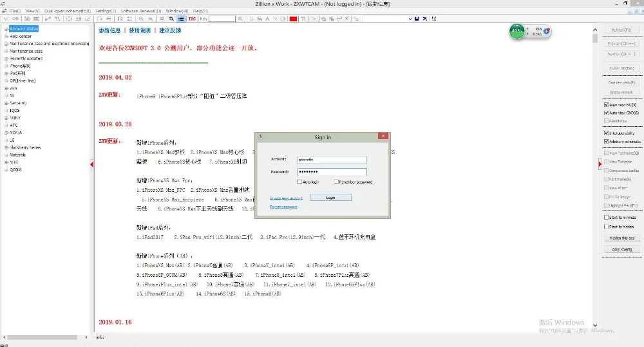The image size is (644, 347).
Task: Open the Settings menu
Action: [106, 11]
